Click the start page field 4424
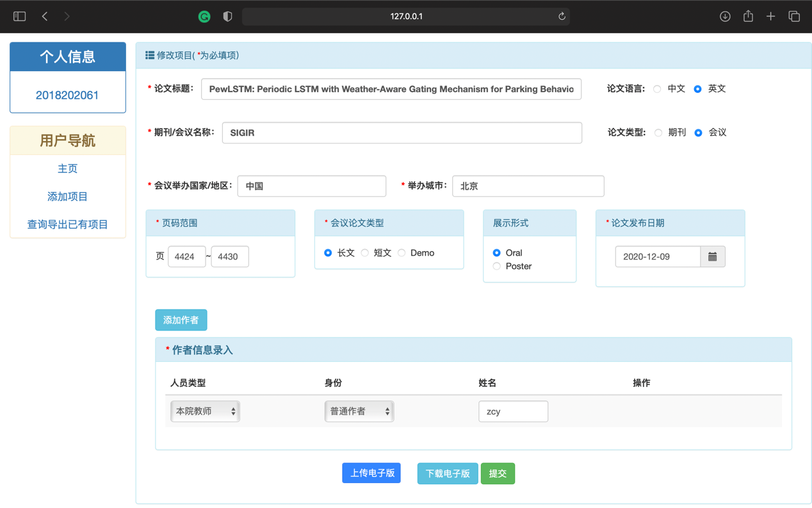The height and width of the screenshot is (508, 812). 186,257
